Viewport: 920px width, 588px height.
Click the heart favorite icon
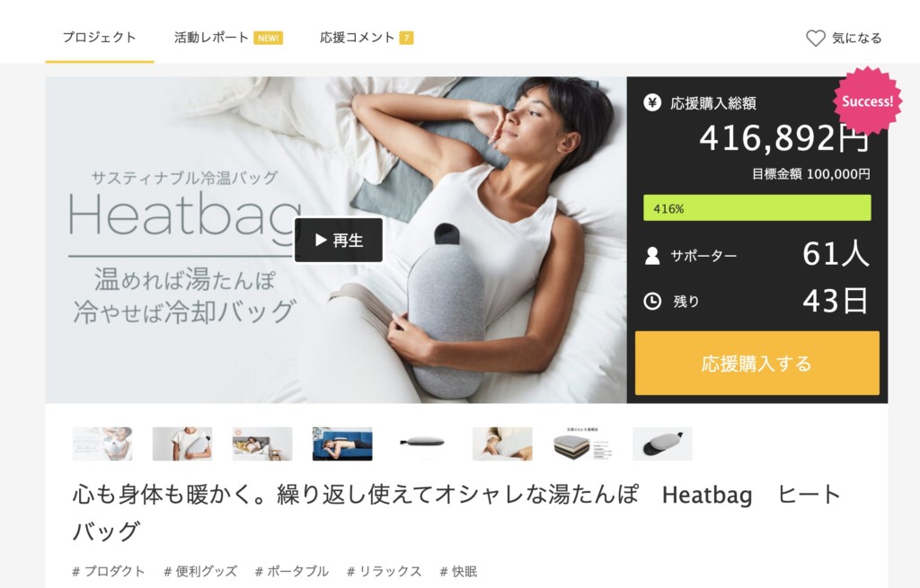tap(815, 38)
